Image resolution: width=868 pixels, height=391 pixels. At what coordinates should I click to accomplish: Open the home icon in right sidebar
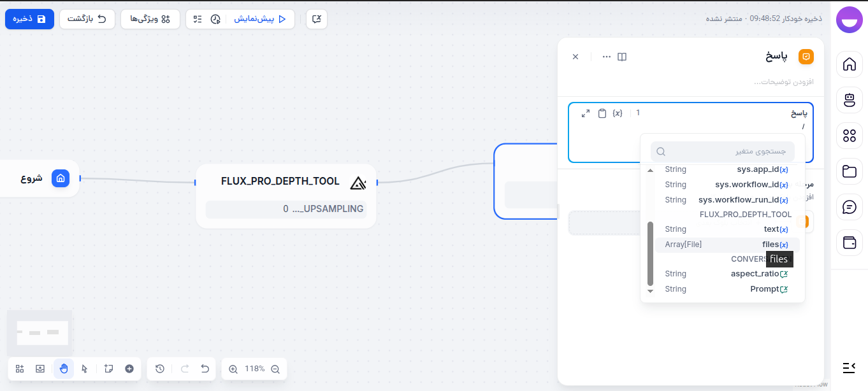pyautogui.click(x=850, y=64)
